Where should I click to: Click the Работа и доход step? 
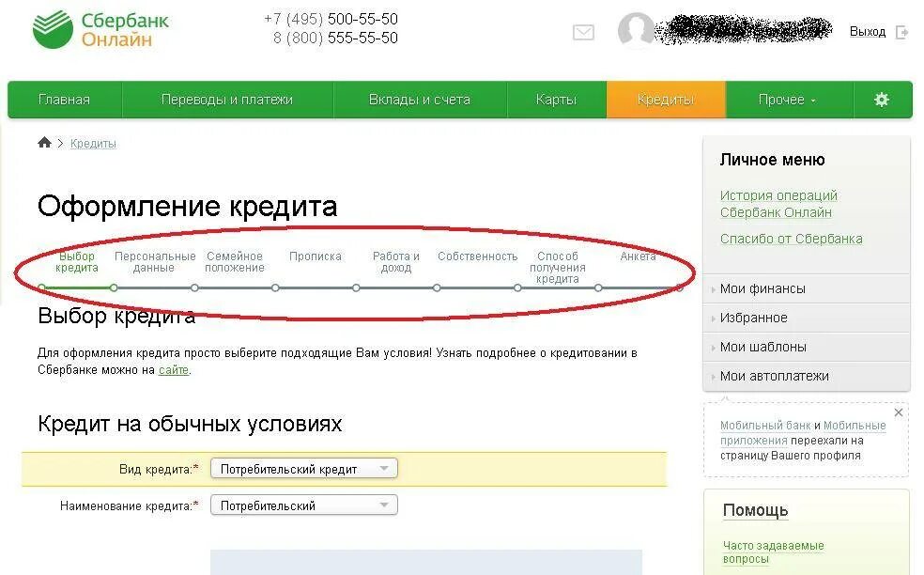(396, 262)
